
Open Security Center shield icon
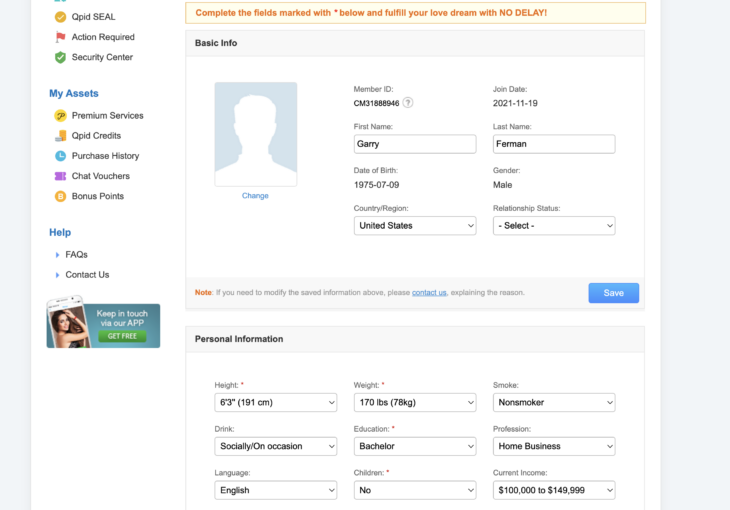61,57
